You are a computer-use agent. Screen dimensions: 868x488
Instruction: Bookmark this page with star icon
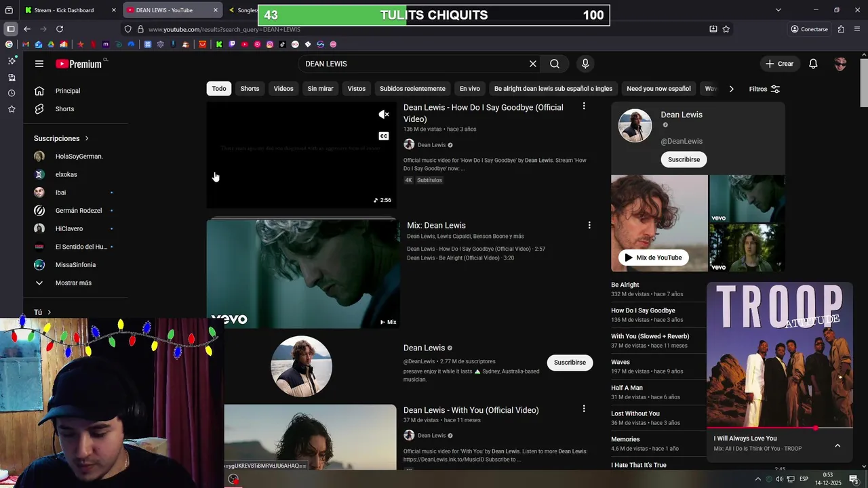pos(726,29)
